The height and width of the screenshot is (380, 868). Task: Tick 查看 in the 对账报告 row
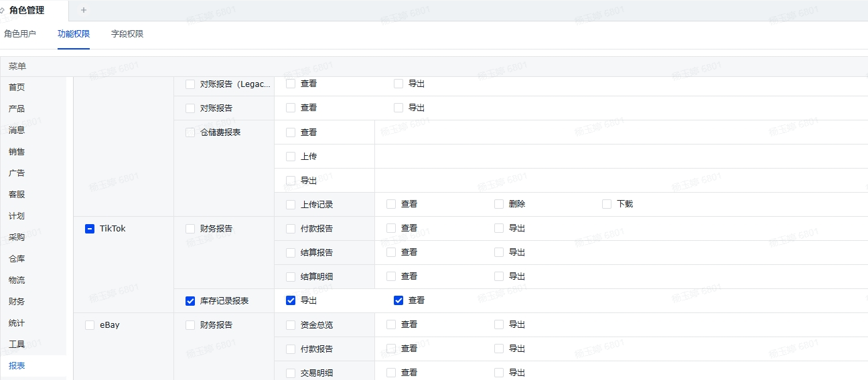291,108
